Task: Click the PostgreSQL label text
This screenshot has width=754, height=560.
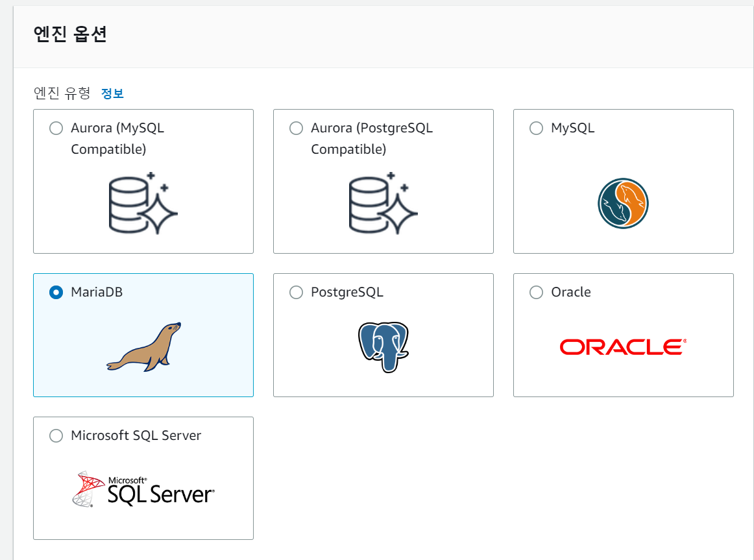Action: tap(347, 292)
